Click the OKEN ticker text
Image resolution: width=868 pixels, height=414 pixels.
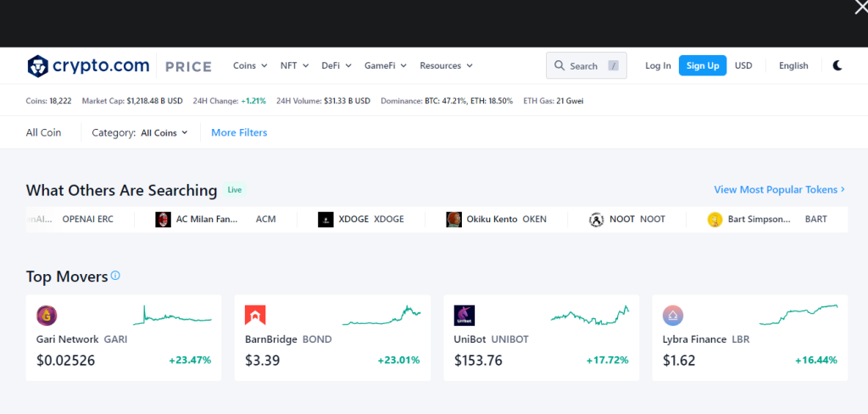point(534,220)
